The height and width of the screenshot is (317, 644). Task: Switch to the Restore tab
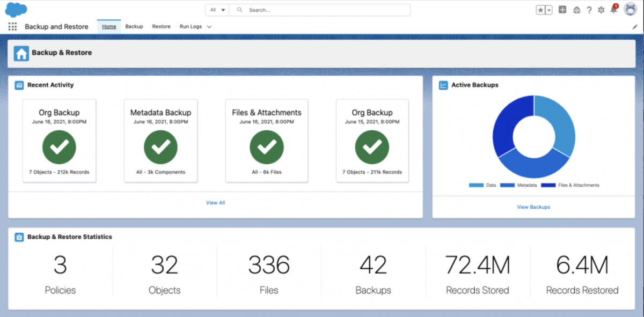[x=161, y=26]
